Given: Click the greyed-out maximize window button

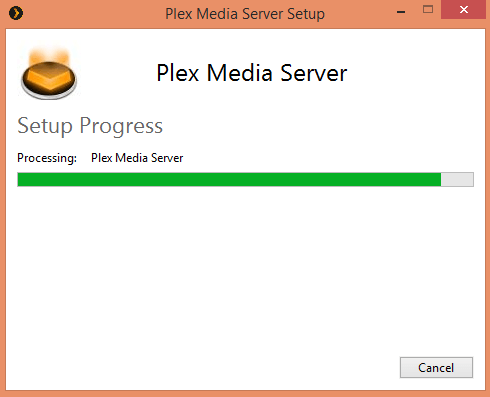Looking at the screenshot, I should click(428, 9).
